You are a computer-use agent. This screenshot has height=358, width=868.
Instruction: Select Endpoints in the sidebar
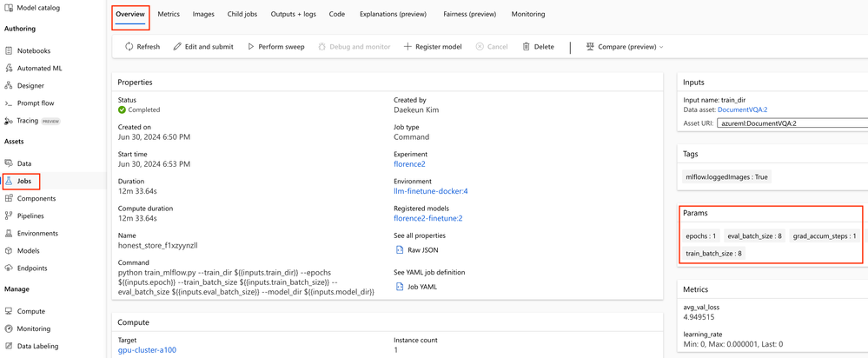click(32, 268)
